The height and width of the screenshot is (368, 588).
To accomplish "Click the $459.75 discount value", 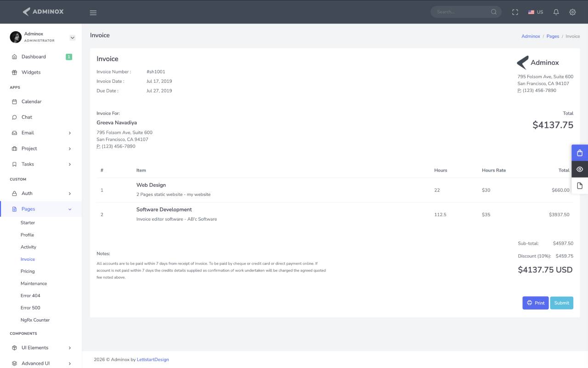I will pos(564,256).
